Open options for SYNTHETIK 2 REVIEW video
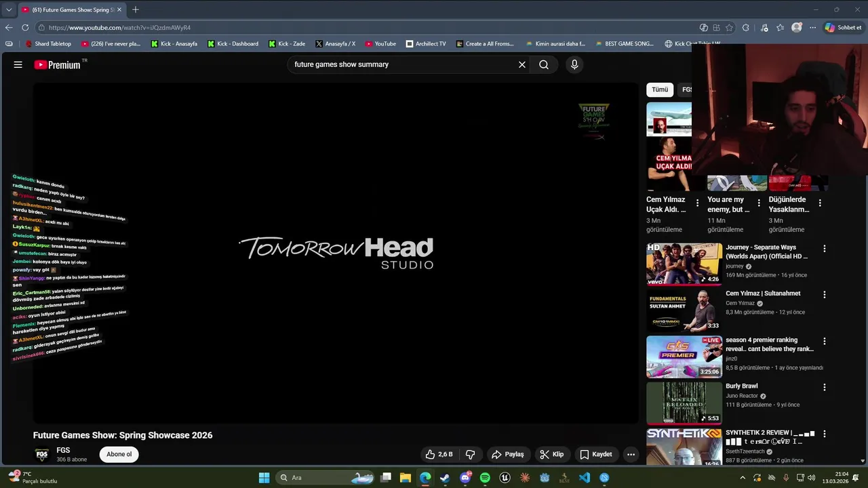 (x=825, y=434)
